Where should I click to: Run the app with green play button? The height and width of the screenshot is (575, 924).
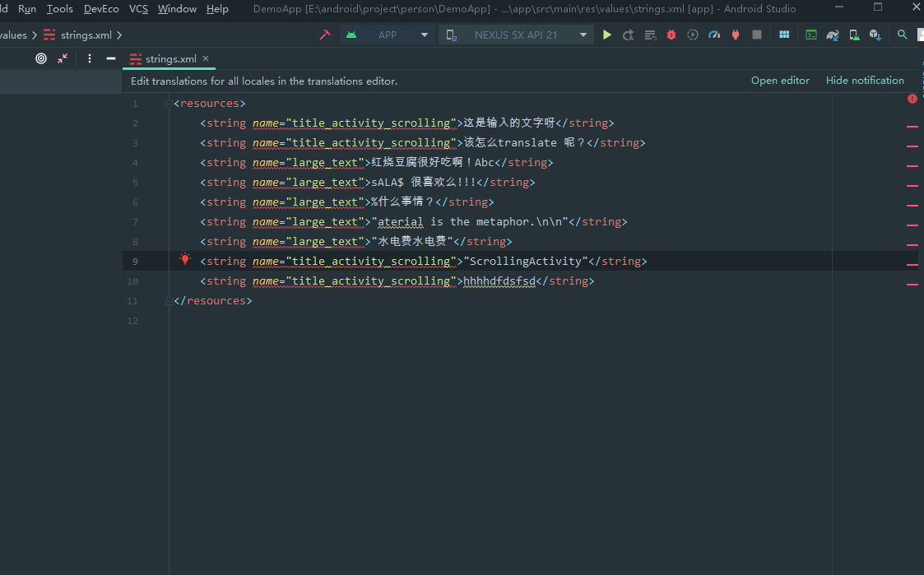pyautogui.click(x=607, y=35)
